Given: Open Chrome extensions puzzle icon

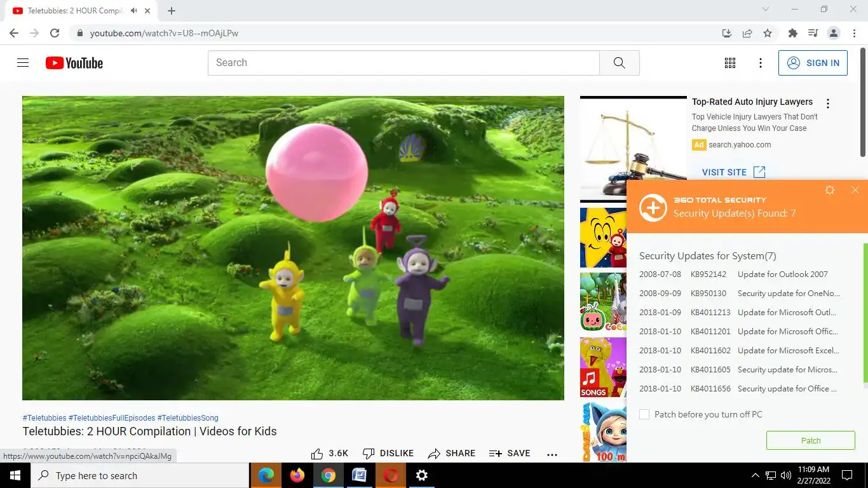Looking at the screenshot, I should tap(792, 33).
